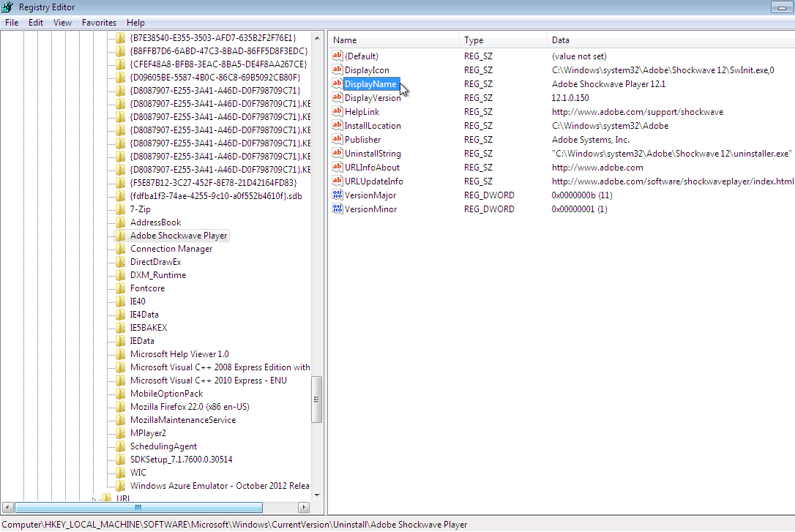Click the DisplayIcon string value icon
795x532 pixels.
pyautogui.click(x=337, y=70)
